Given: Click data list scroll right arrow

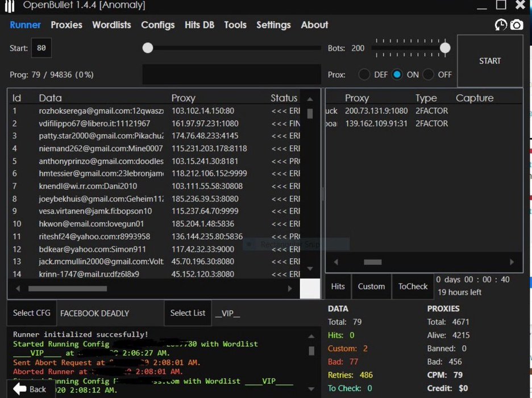Looking at the screenshot, I should tap(290, 288).
